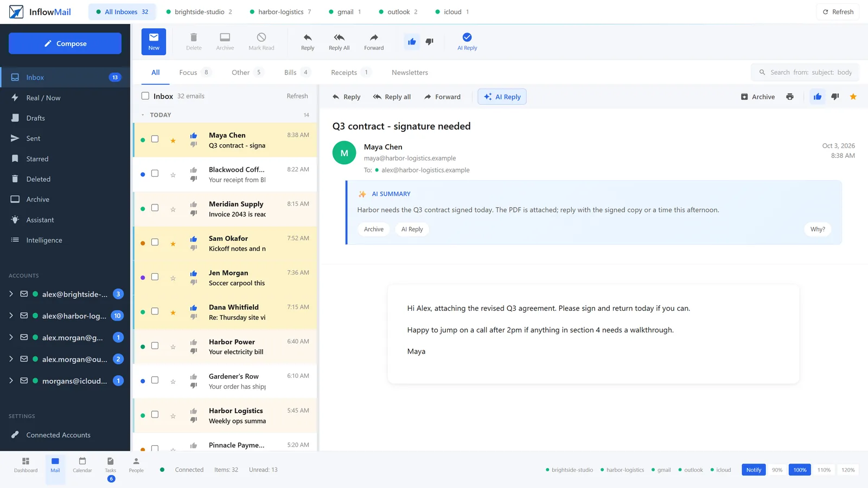Viewport: 868px width, 488px height.
Task: Click thumbs down icon in top toolbar
Action: coord(430,42)
